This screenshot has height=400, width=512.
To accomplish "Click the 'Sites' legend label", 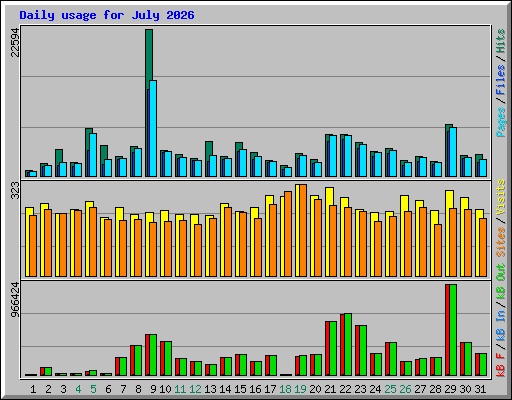I will coord(501,242).
